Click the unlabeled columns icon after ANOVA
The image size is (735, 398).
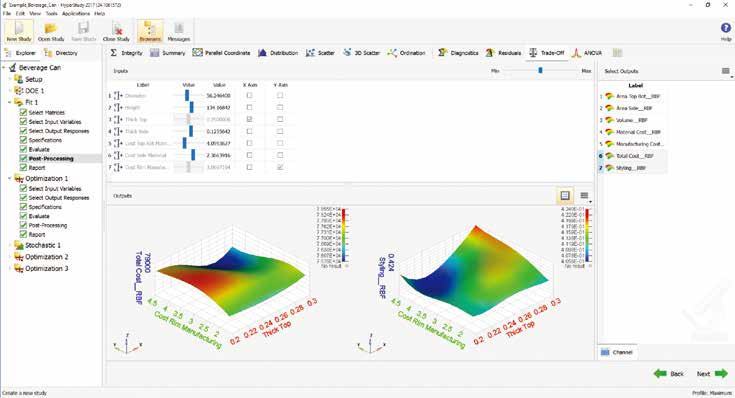point(618,53)
